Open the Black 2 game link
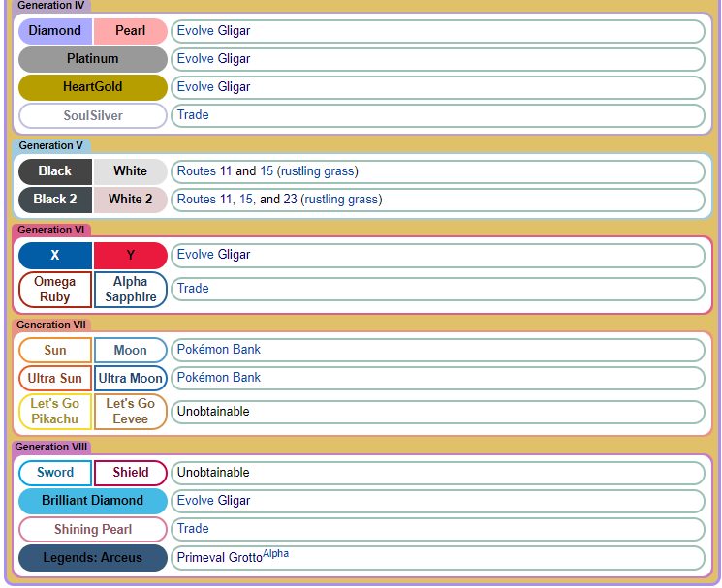Image resolution: width=722 pixels, height=588 pixels. [55, 200]
